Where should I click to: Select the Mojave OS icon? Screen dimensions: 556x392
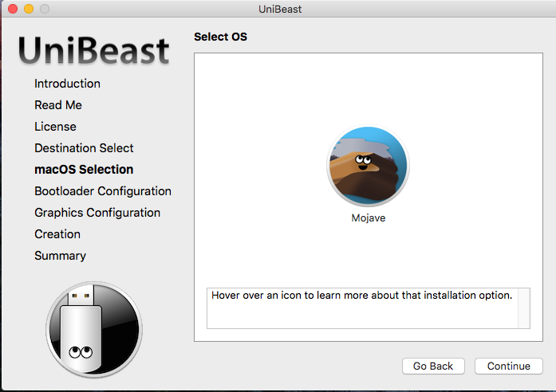(x=368, y=166)
